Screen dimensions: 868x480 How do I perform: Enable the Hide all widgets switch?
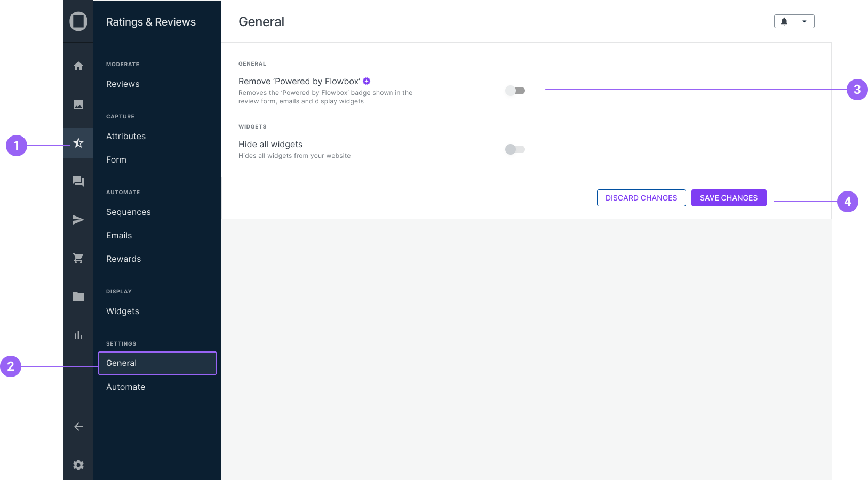(x=515, y=149)
